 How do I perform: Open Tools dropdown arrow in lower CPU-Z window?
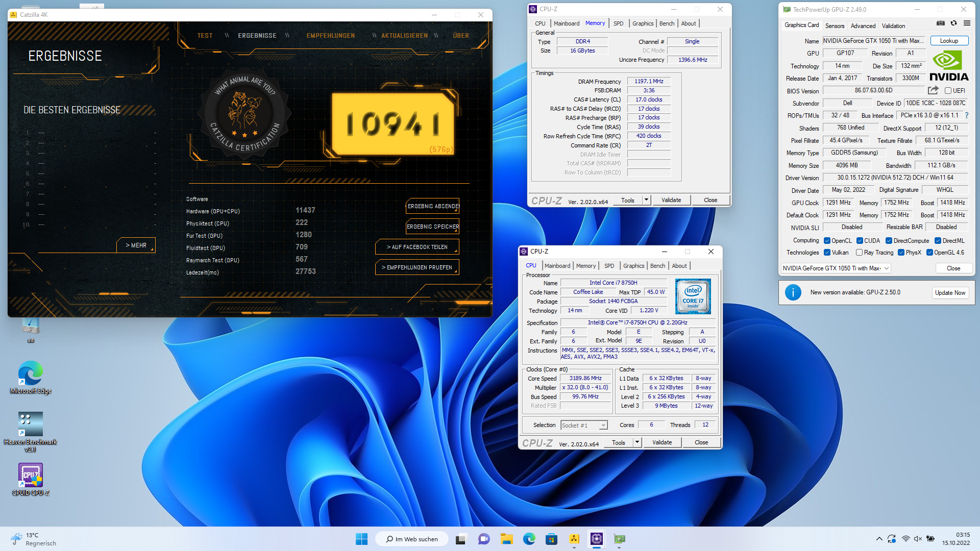click(x=637, y=442)
